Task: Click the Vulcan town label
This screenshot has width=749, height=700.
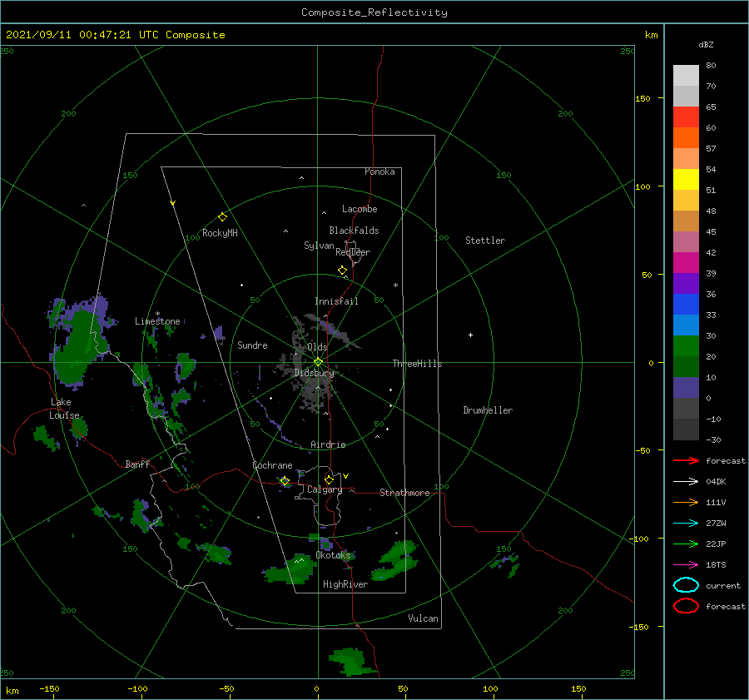Action: [424, 618]
